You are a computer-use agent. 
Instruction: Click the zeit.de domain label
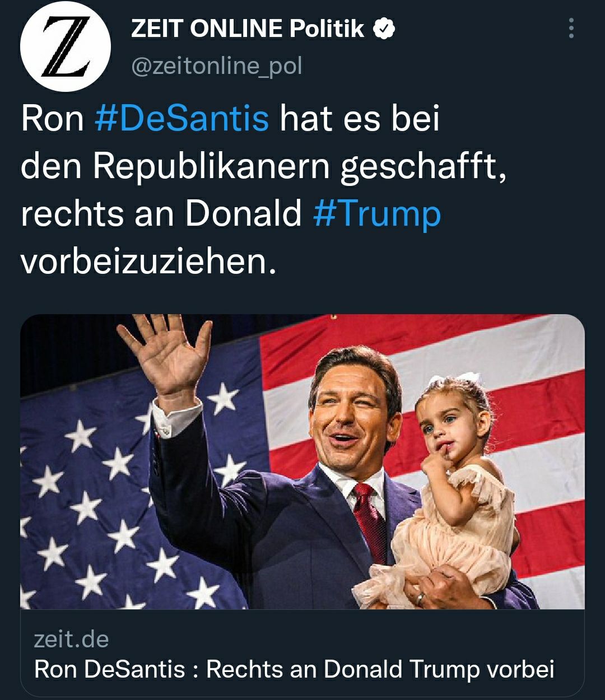click(x=71, y=639)
